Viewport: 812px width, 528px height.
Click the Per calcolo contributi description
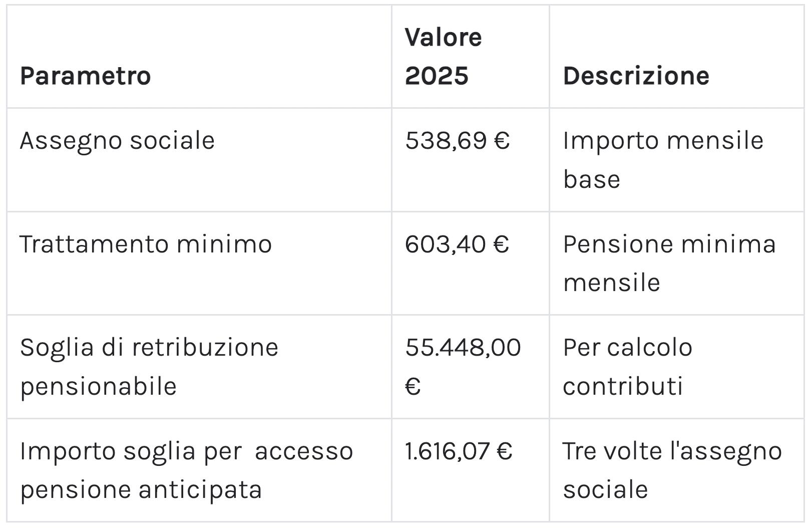click(x=627, y=367)
